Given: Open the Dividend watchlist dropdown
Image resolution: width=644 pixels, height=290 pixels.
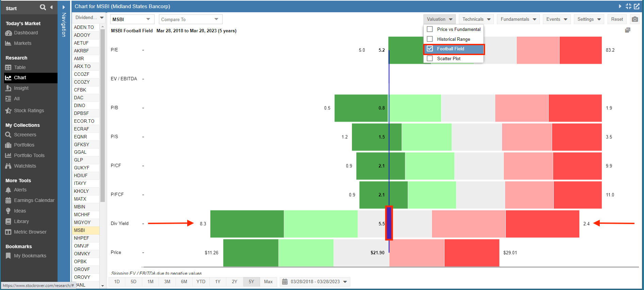Looking at the screenshot, I should click(89, 18).
